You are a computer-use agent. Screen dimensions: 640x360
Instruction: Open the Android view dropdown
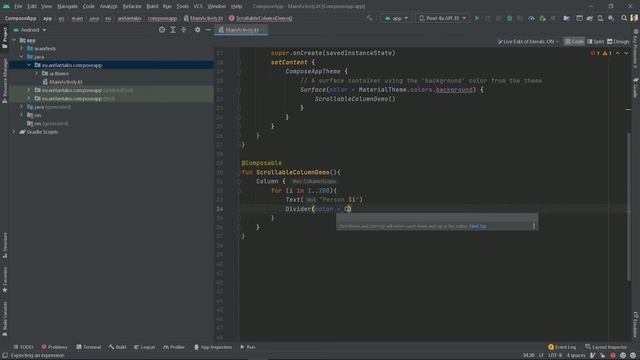(30, 30)
